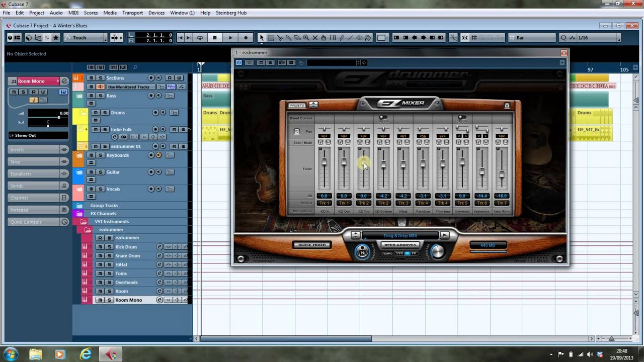Click the Velocity knob in EZdrummer
Viewport: 644px width, 362px height.
[x=438, y=251]
